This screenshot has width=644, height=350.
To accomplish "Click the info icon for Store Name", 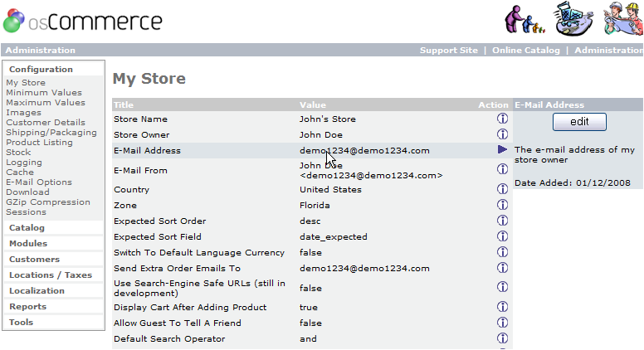I will pos(502,119).
